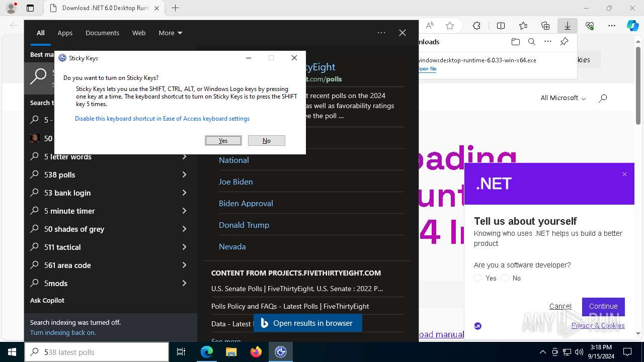
Task: Select No software developer radio
Action: click(x=505, y=278)
